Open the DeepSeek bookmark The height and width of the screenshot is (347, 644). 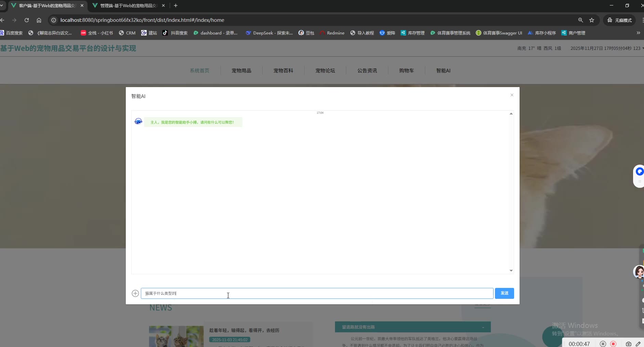269,33
